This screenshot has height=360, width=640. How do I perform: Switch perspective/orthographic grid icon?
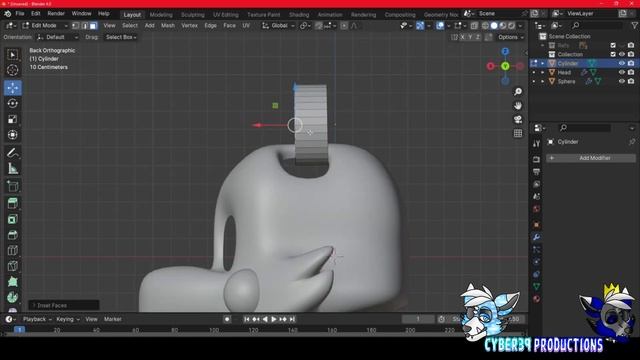(x=518, y=133)
